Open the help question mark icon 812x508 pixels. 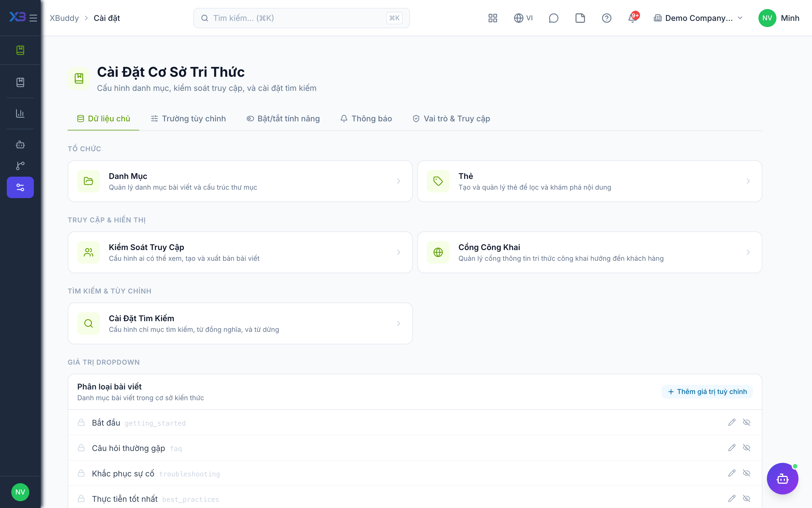tap(607, 18)
